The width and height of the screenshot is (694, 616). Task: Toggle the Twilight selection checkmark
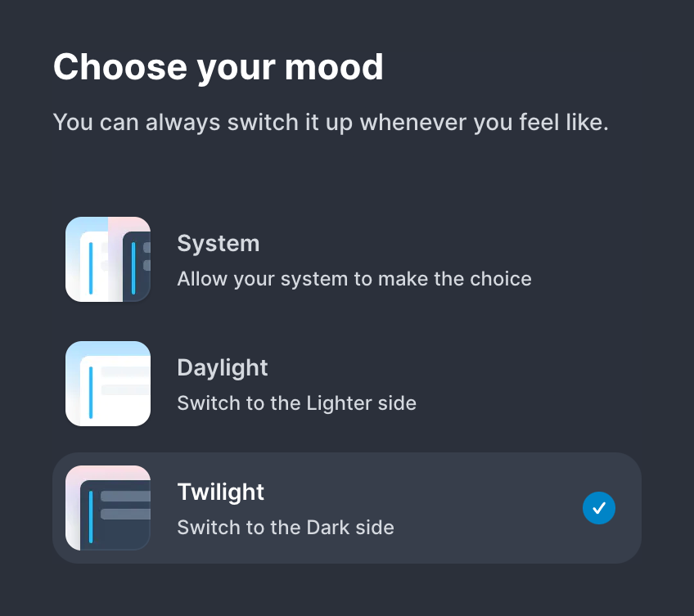[598, 508]
